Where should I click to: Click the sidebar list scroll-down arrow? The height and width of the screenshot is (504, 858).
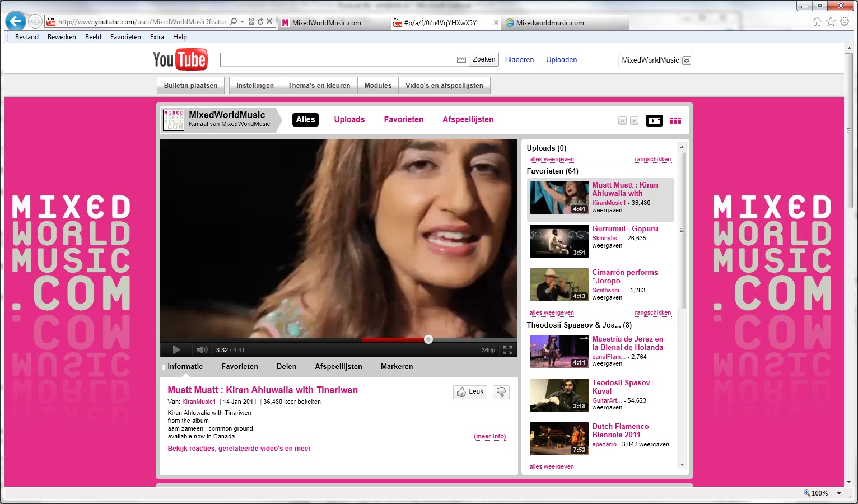click(x=682, y=465)
